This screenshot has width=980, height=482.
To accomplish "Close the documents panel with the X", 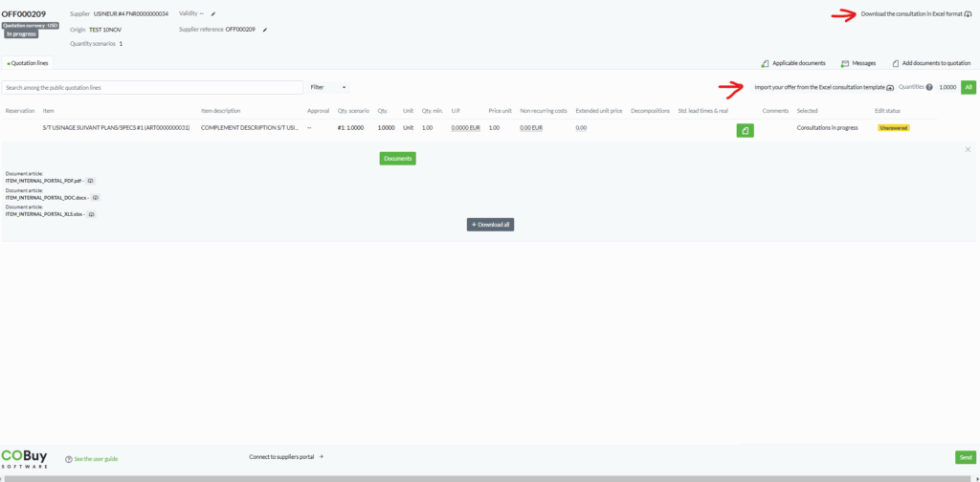I will (x=968, y=149).
